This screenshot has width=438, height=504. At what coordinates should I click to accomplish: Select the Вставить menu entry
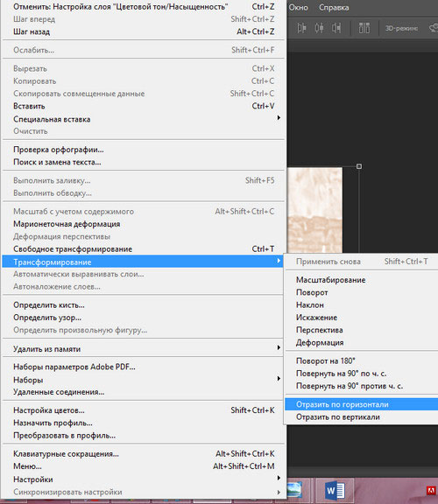[x=144, y=106]
